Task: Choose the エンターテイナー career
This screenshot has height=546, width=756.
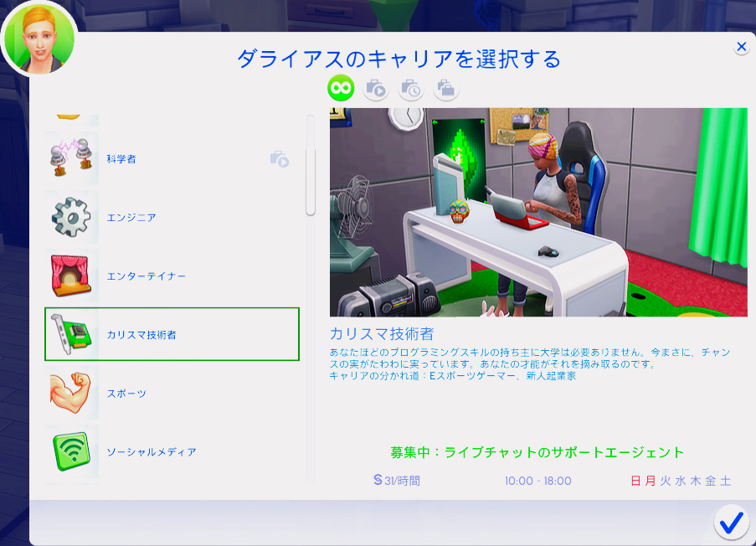Action: click(x=172, y=276)
